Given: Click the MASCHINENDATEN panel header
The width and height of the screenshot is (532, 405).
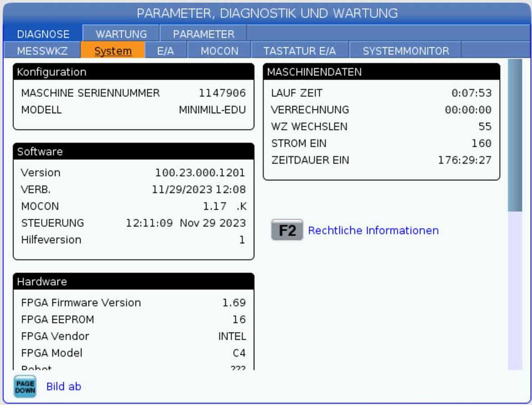Looking at the screenshot, I should 381,72.
